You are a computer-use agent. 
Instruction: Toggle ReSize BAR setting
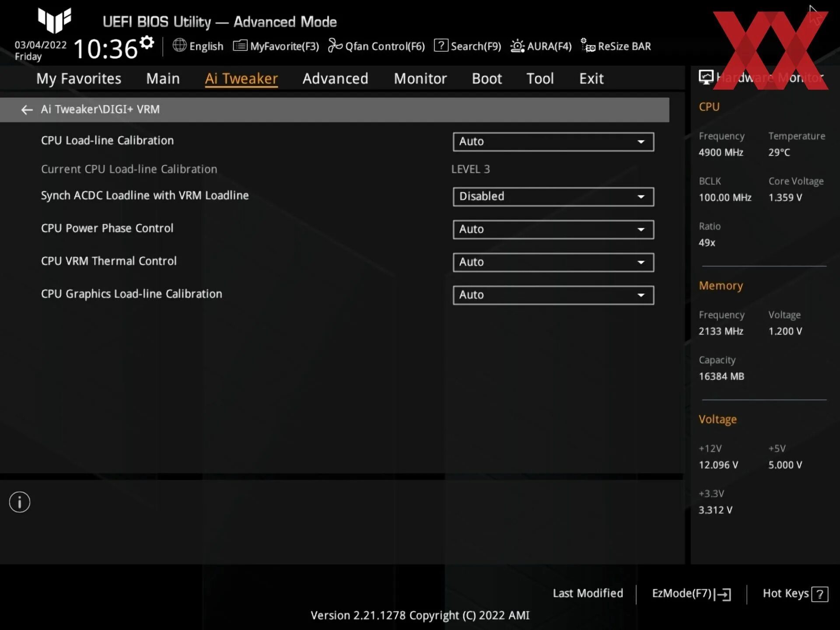coord(615,45)
